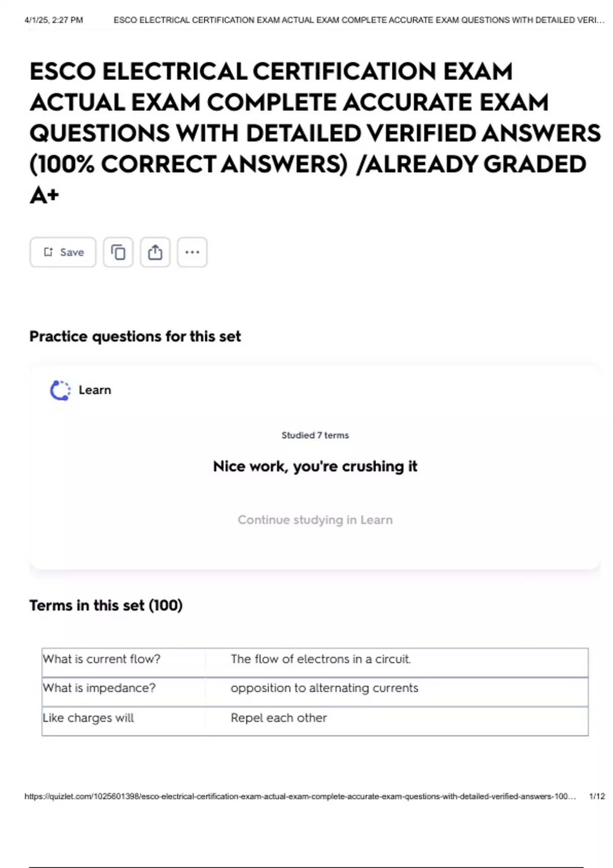Click the 'Terms in this set (100)' heading
Screen dimensions: 613x868
point(106,606)
